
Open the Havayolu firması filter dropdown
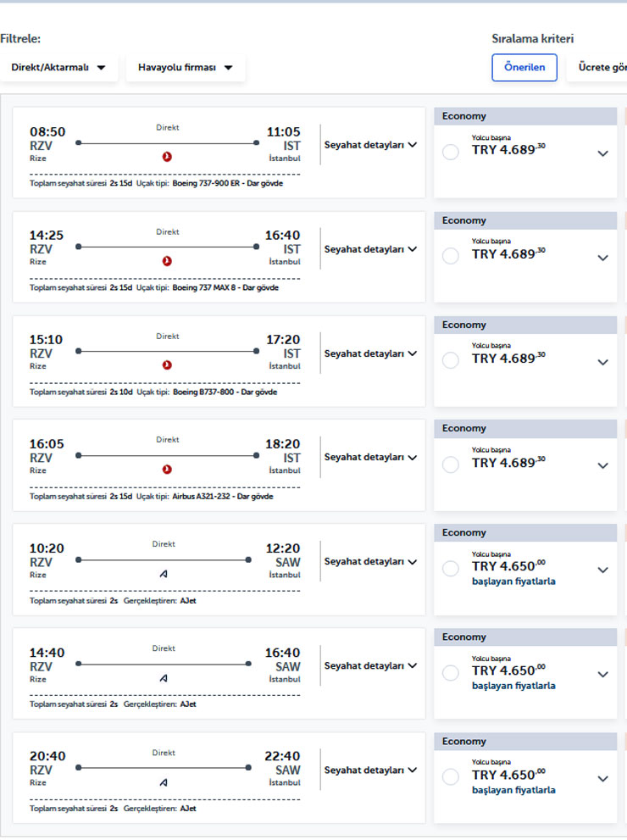(186, 68)
